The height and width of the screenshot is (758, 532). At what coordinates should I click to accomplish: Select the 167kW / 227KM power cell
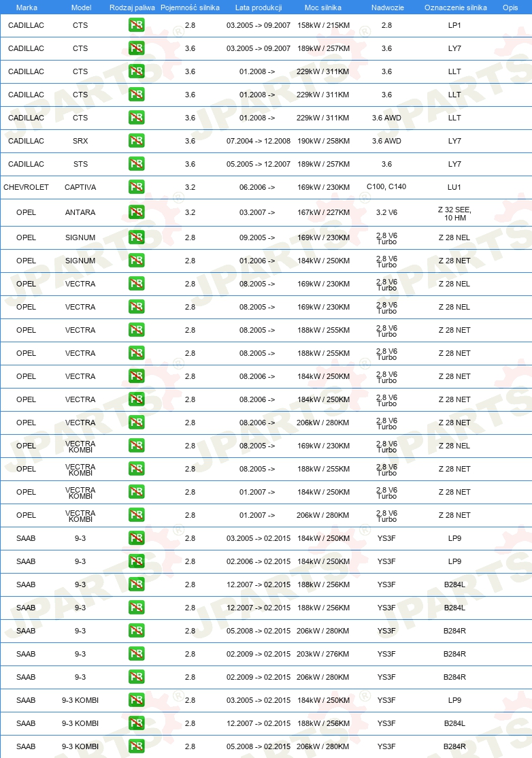click(x=323, y=212)
